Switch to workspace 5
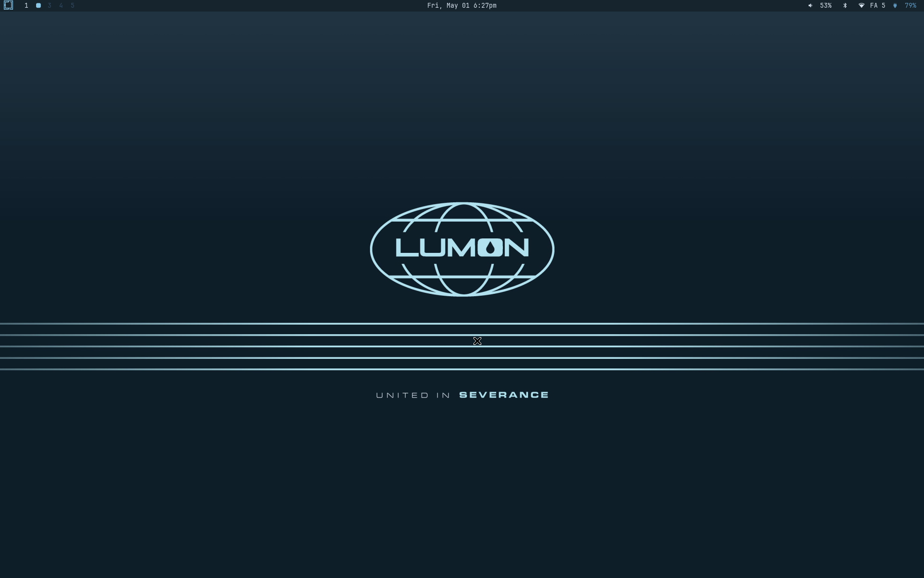The image size is (924, 578). tap(73, 6)
